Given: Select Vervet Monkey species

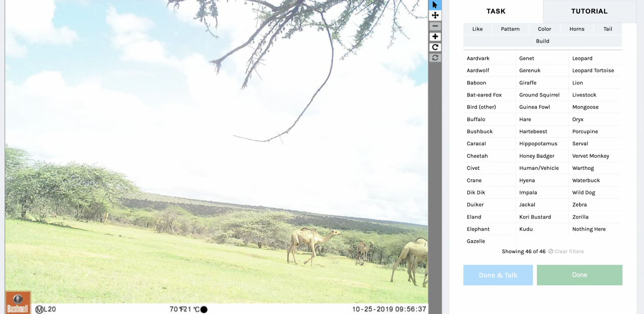Looking at the screenshot, I should [596, 156].
